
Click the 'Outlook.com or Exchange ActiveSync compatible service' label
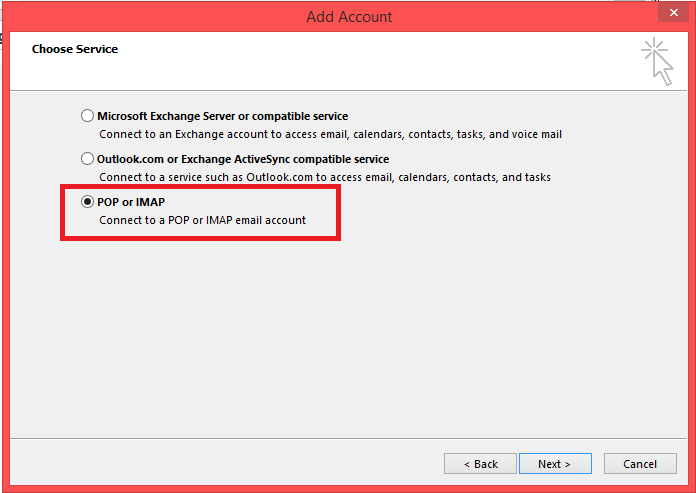(243, 159)
